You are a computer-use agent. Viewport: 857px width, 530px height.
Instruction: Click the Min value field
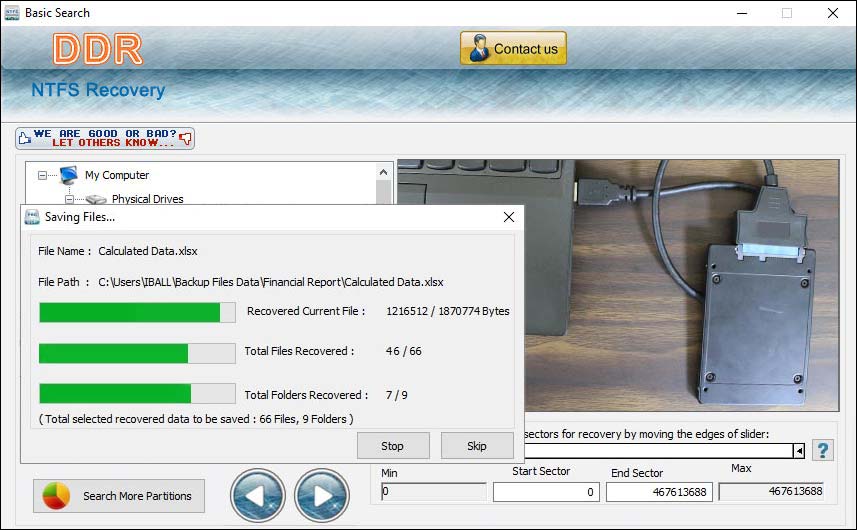tap(433, 491)
